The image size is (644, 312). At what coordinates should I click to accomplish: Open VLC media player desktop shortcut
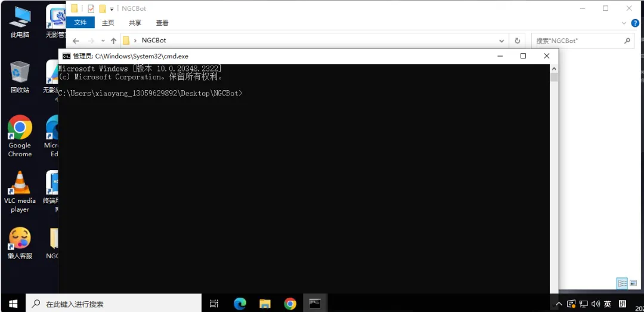tap(20, 192)
